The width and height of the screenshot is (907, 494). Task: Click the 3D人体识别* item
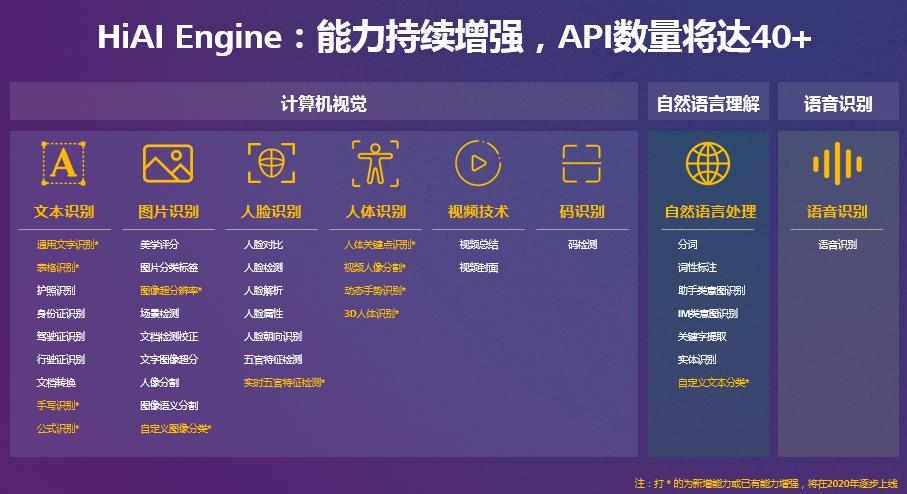pyautogui.click(x=371, y=314)
